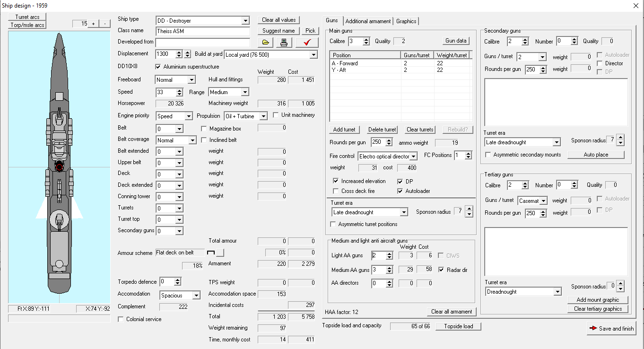Viewport: 644px width, 349px height.
Task: Disable the Aluminium superstructure checkbox
Action: pos(158,67)
